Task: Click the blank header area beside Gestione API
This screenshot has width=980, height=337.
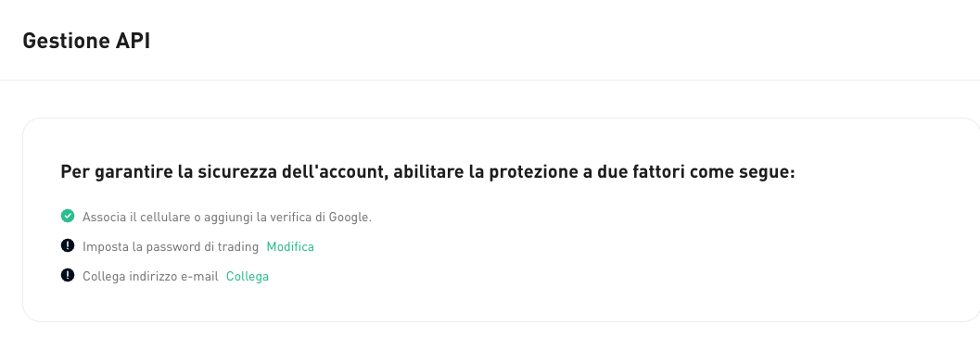Action: point(563,41)
